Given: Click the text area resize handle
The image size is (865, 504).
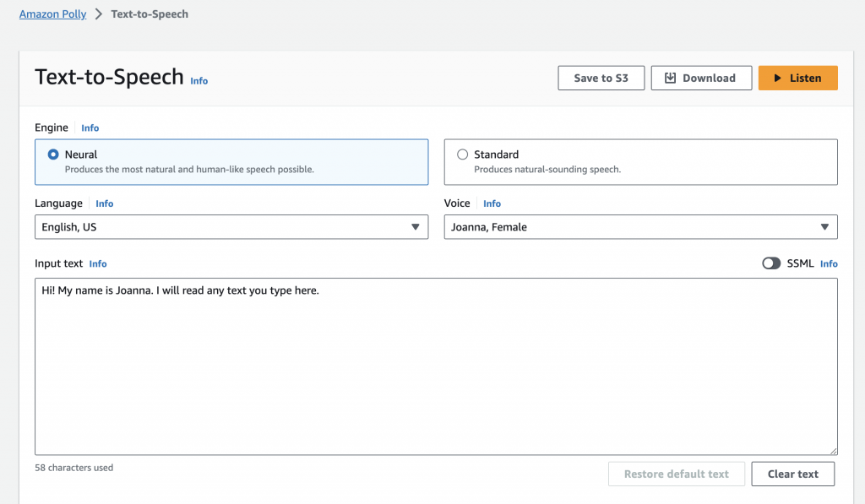Looking at the screenshot, I should coord(833,451).
